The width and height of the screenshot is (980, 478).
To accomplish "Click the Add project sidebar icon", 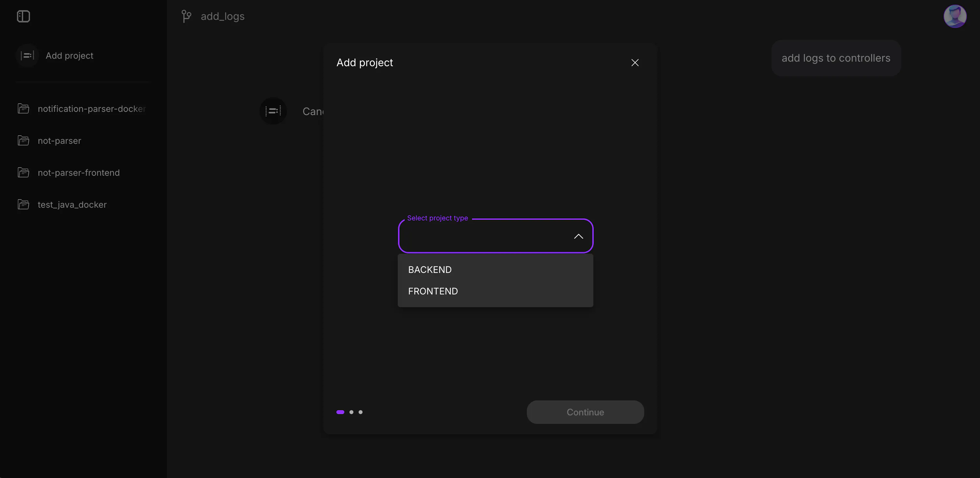I will pos(27,55).
